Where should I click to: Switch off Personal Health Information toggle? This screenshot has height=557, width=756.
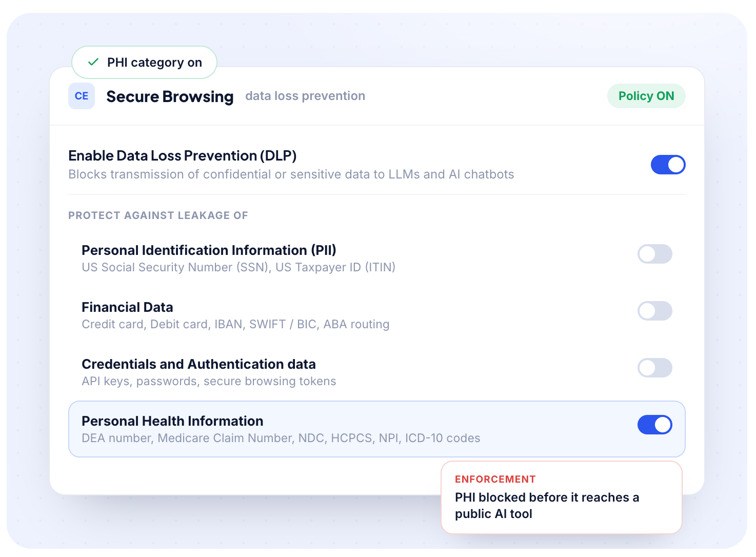(654, 425)
